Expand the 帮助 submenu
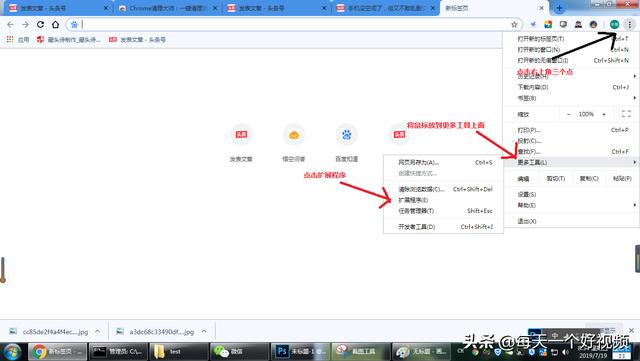Screen dimensions: 640x361 click(572, 205)
